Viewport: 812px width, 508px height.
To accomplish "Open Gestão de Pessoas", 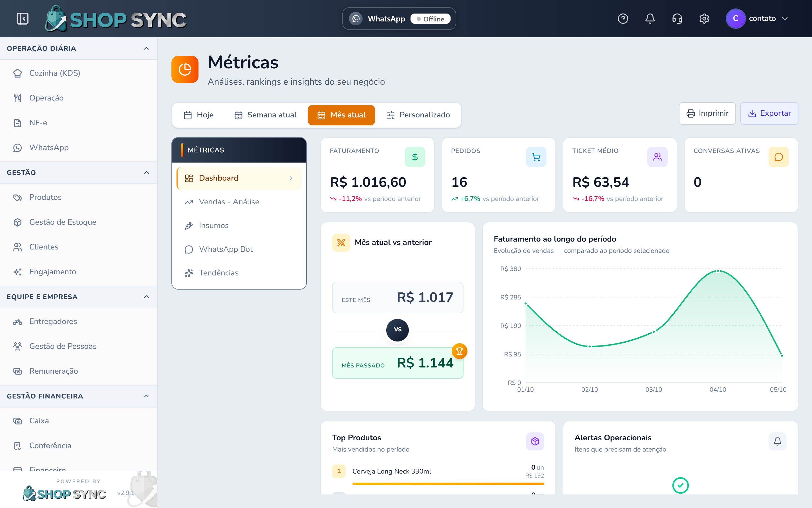I will point(78,346).
